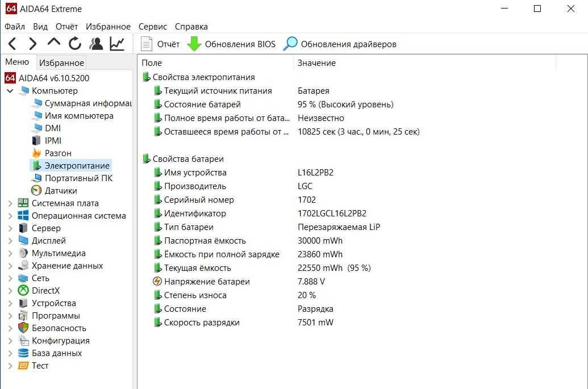Select Имя компьютера tree item

tap(79, 115)
